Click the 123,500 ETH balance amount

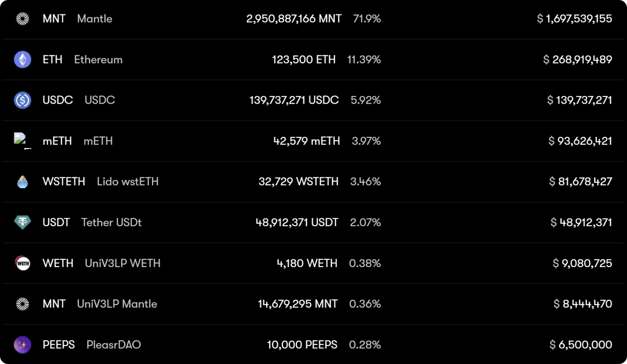(304, 60)
